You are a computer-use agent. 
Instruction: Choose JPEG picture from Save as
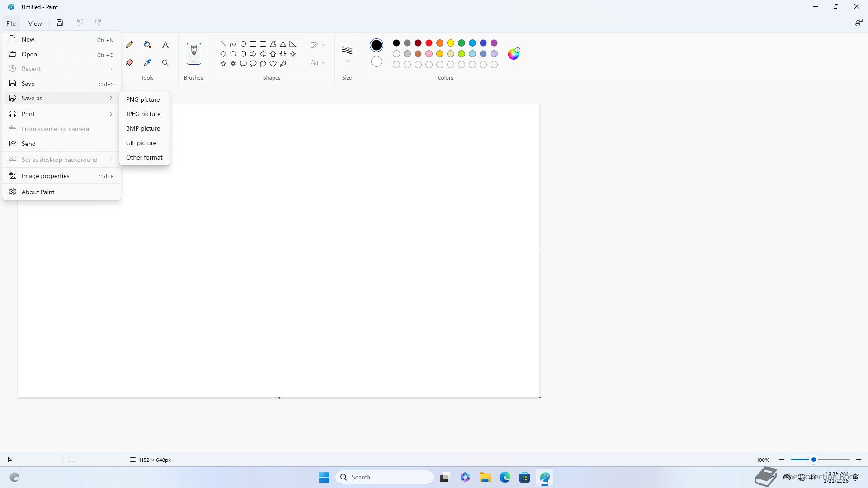point(143,114)
